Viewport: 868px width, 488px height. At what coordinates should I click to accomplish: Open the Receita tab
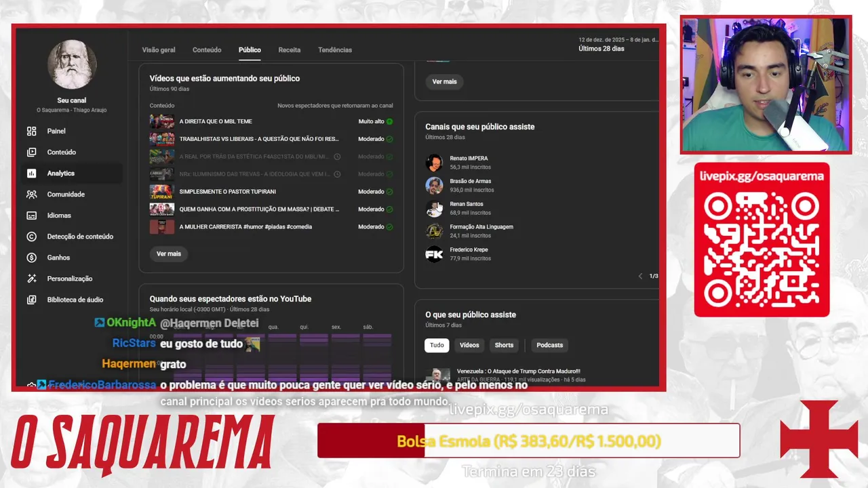(290, 49)
